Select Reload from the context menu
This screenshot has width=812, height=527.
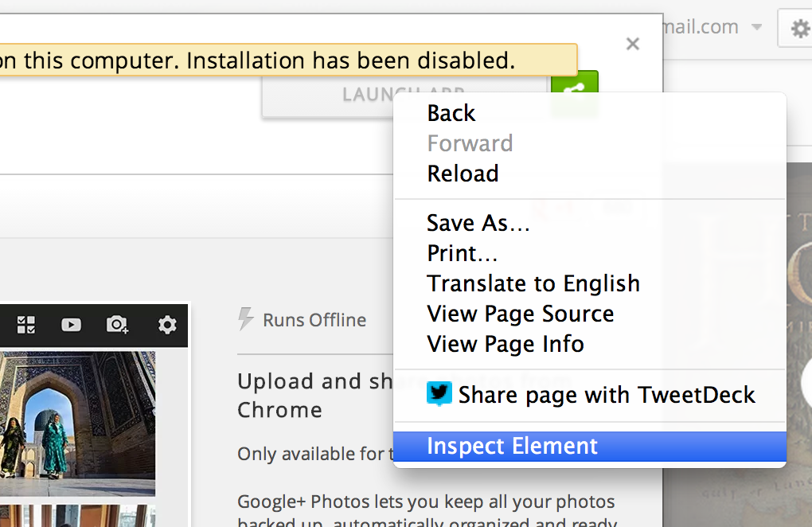[463, 174]
